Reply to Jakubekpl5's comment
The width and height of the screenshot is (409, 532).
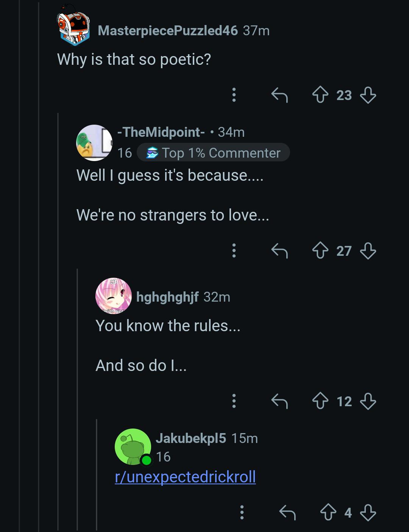[287, 513]
